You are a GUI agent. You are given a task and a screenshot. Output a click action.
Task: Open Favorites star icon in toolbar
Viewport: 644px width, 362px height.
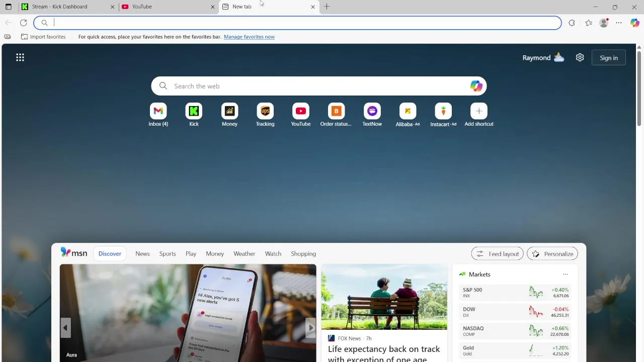[589, 23]
